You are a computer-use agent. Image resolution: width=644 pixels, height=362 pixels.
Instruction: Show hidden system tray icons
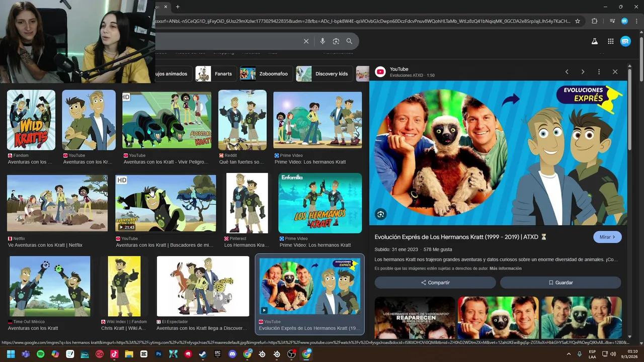tap(569, 354)
